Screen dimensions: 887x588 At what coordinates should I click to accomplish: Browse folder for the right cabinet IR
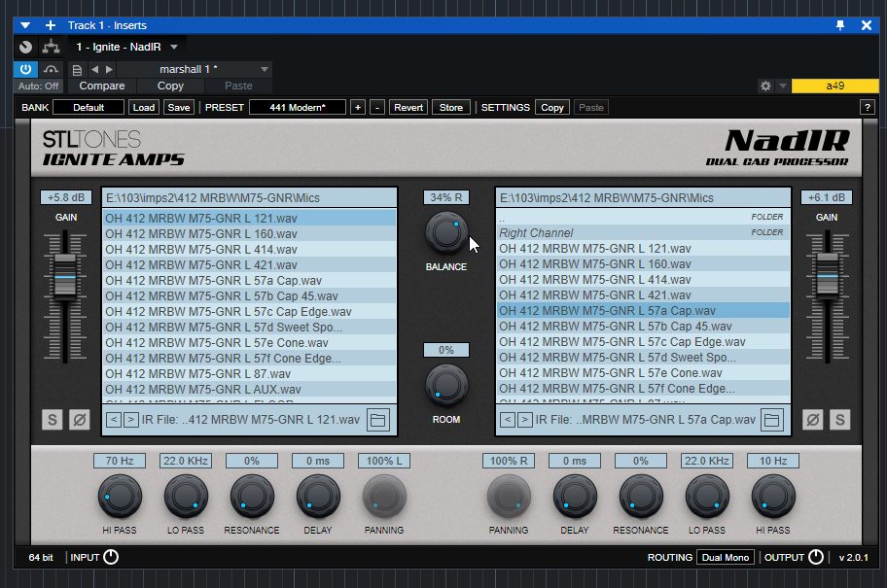pos(771,420)
